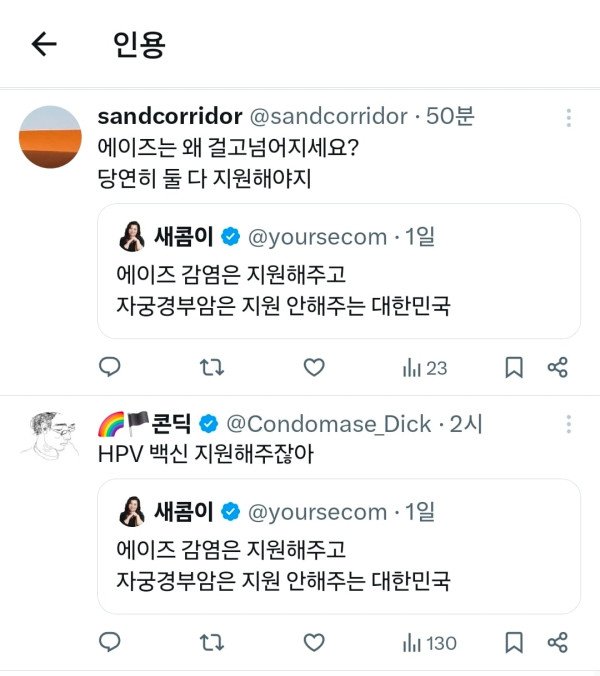View analytics showing 23 views
The width and height of the screenshot is (600, 676).
tap(425, 368)
